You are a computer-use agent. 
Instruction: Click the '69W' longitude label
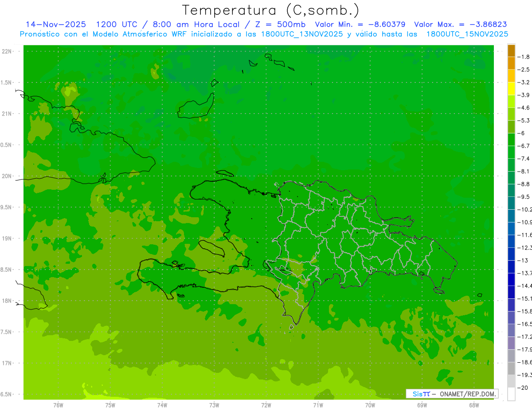pyautogui.click(x=422, y=405)
